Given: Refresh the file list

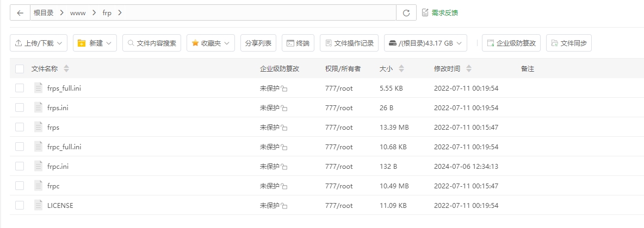Looking at the screenshot, I should pyautogui.click(x=406, y=12).
